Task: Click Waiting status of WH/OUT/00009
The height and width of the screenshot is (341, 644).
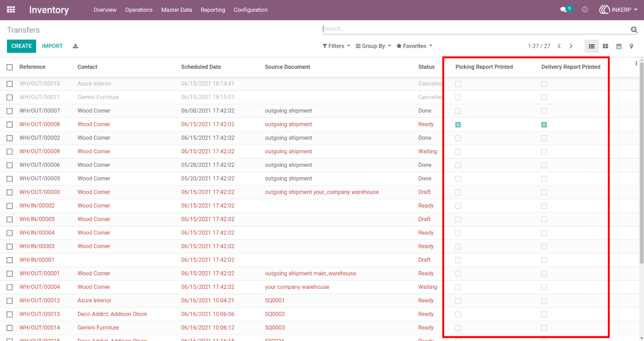Action: click(x=428, y=151)
